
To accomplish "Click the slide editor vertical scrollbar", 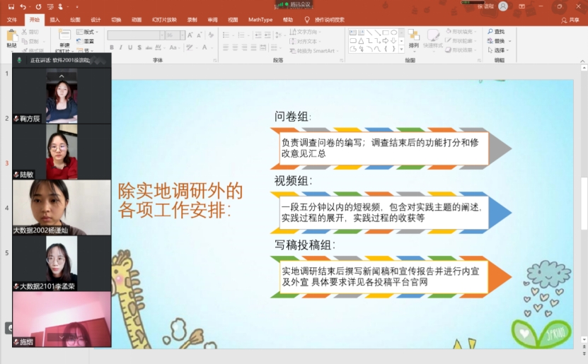I will tap(584, 204).
